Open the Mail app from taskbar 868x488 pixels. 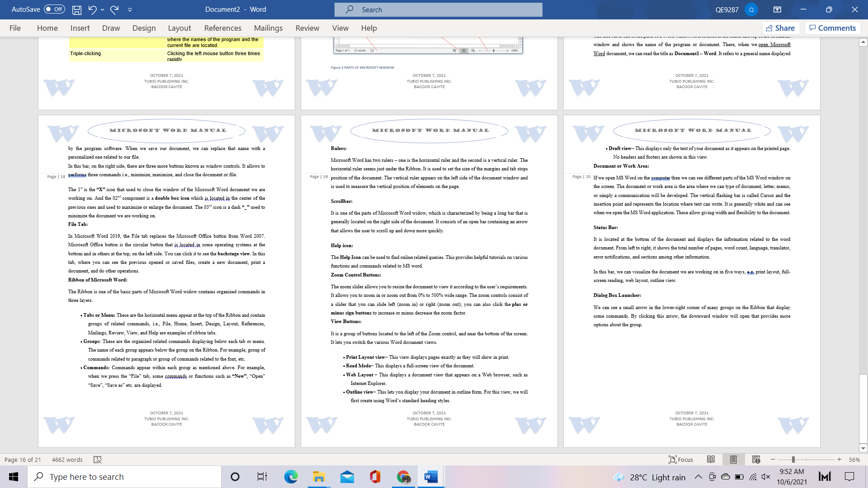347,477
